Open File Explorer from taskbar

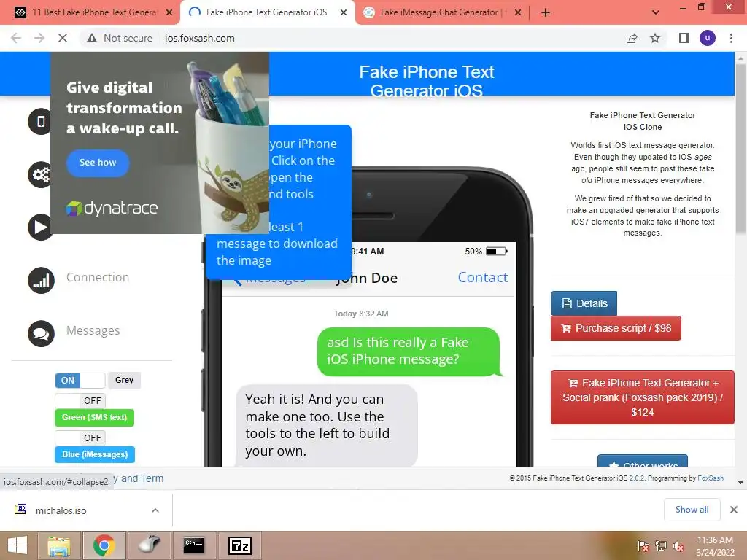[x=59, y=545]
